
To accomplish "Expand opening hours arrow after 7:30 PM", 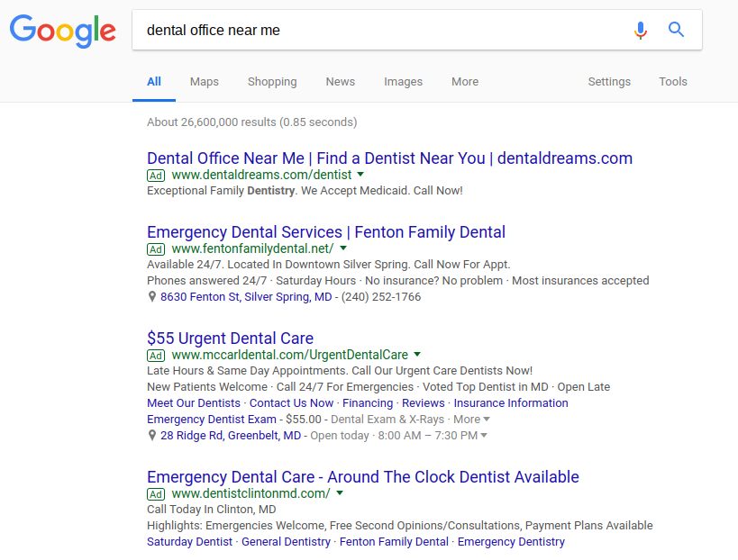I will (483, 436).
